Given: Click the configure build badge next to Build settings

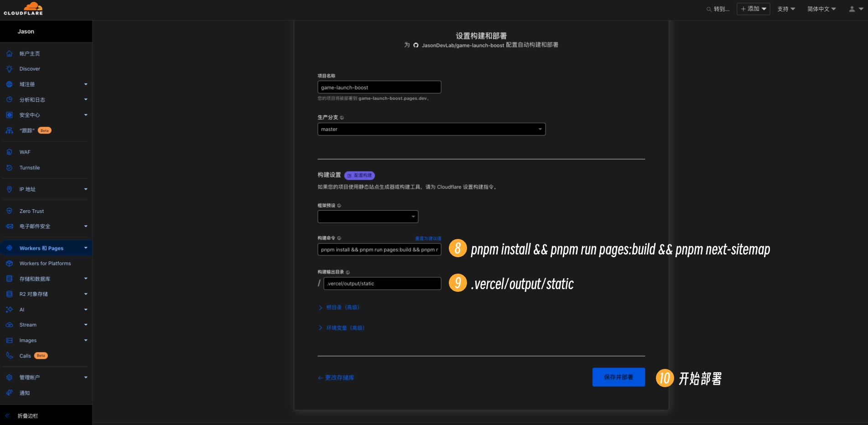Looking at the screenshot, I should (359, 175).
